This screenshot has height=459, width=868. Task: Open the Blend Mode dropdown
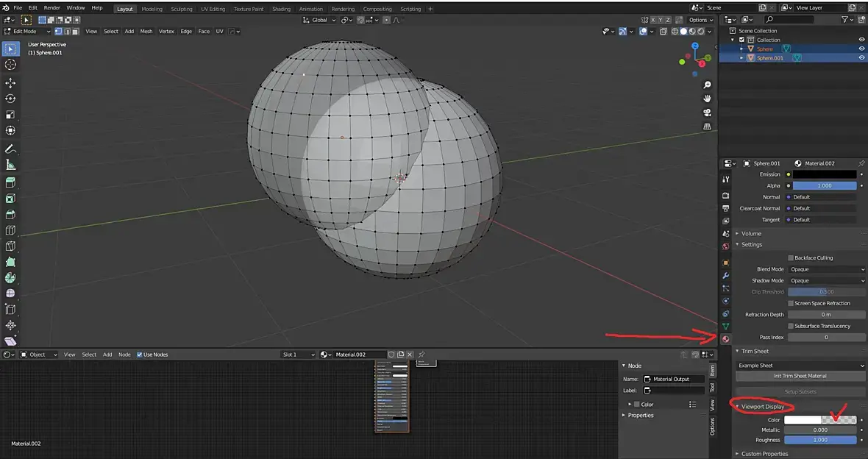[827, 269]
